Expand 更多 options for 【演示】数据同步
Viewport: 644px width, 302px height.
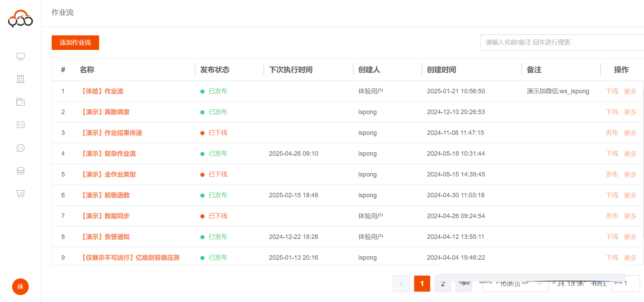click(x=630, y=216)
